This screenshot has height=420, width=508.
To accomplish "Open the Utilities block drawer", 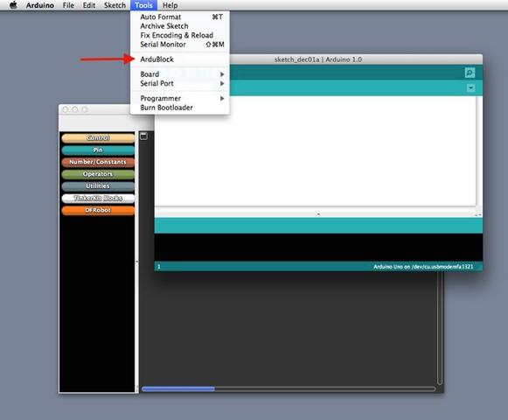I will (x=98, y=186).
